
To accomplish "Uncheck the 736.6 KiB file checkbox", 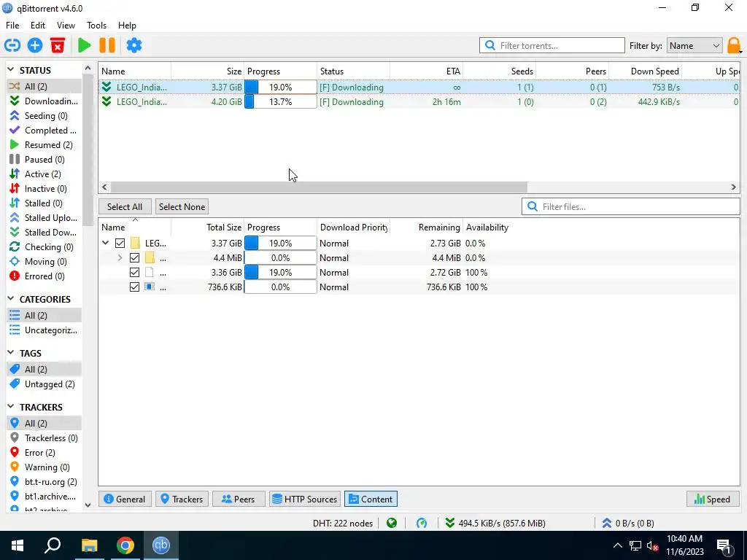I will pos(134,287).
